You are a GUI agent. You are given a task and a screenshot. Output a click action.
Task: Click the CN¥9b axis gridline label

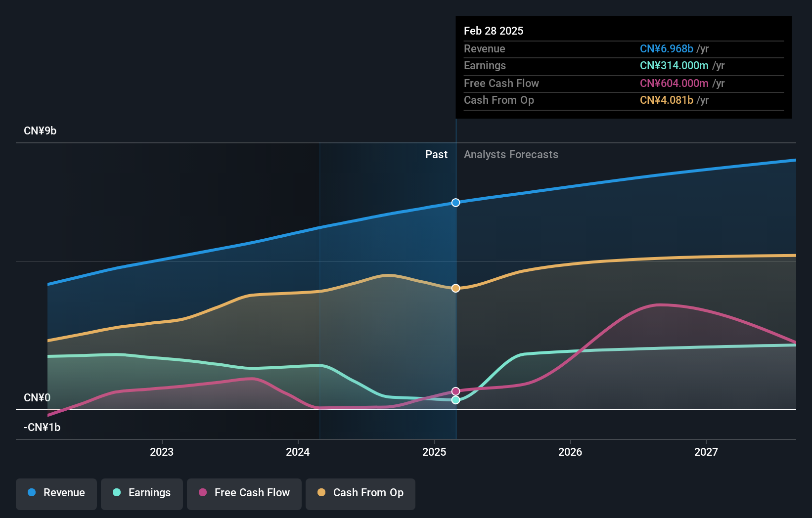point(41,130)
